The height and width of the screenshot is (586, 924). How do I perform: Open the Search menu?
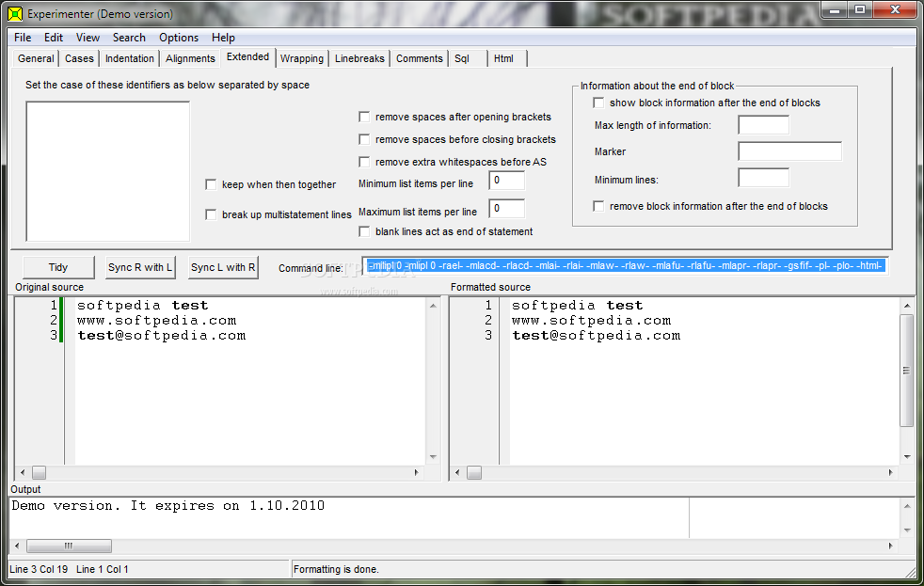click(129, 38)
